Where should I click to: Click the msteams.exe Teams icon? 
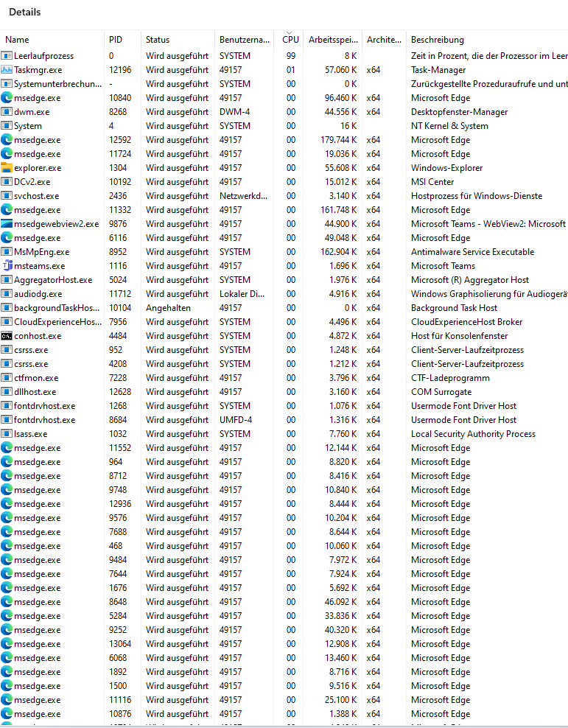tap(7, 265)
